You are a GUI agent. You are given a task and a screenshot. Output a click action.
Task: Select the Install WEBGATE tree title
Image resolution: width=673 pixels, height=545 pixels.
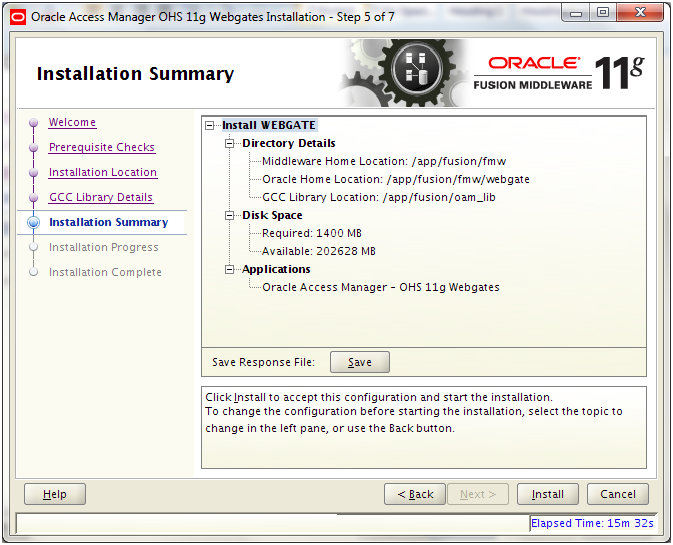point(269,125)
